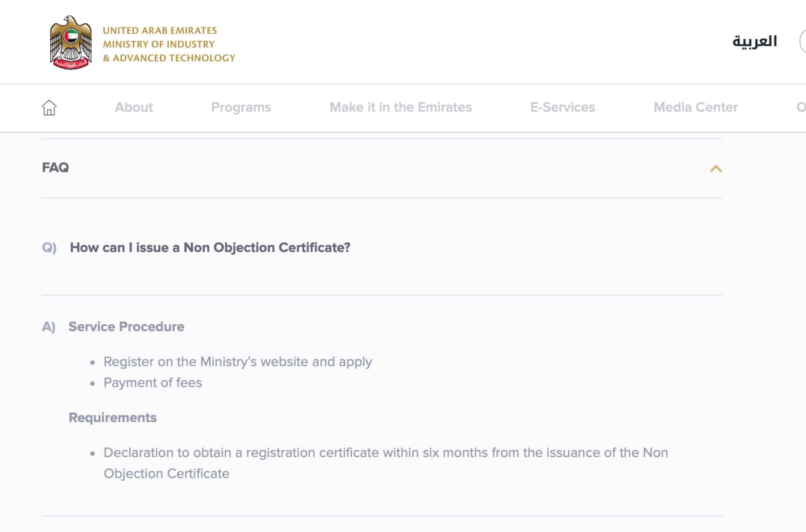Screen dimensions: 806x532
Task: Open the E-Services menu
Action: pos(563,107)
